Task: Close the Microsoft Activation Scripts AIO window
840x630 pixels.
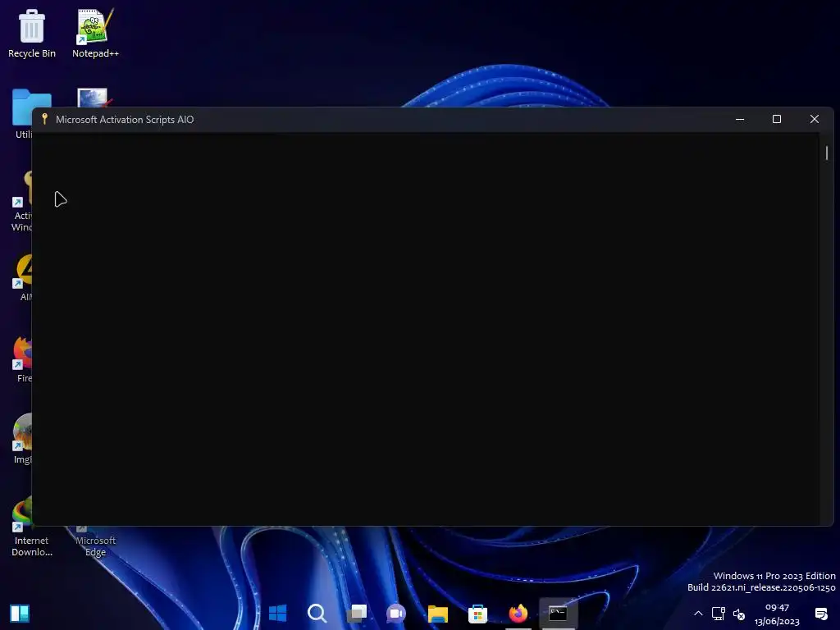Action: click(x=815, y=119)
